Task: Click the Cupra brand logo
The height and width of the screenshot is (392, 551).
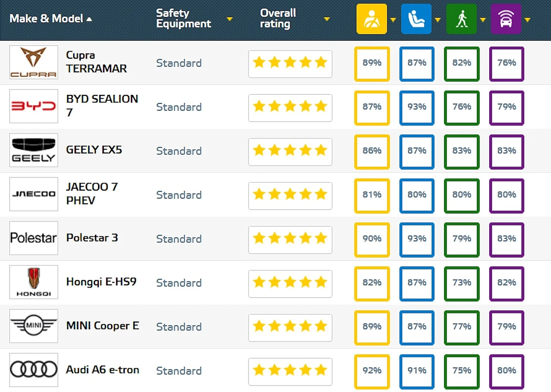Action: (33, 62)
